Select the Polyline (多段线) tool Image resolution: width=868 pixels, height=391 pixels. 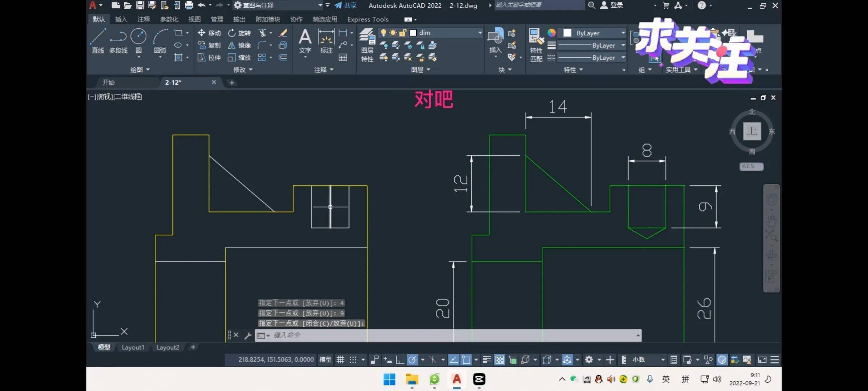click(x=118, y=41)
